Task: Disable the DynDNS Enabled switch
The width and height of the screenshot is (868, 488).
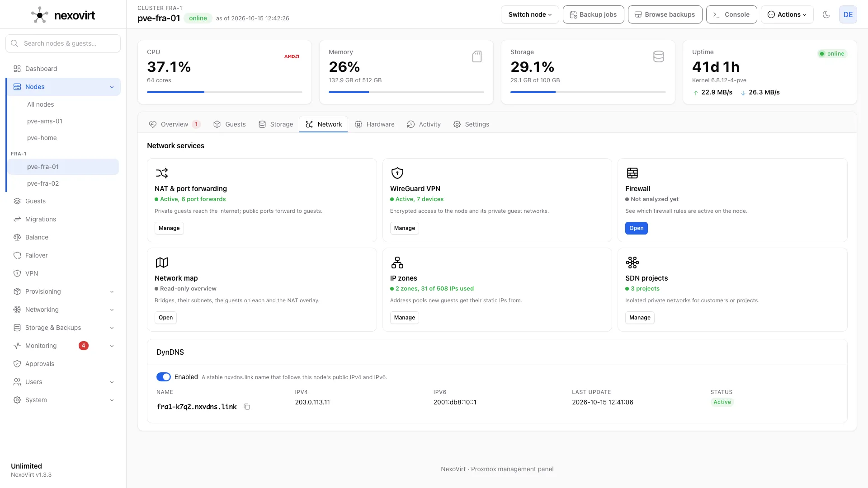Action: point(164,377)
